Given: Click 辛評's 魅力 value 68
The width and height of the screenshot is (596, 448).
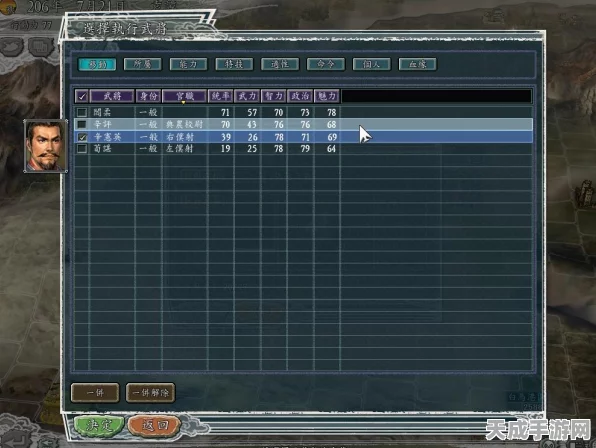Looking at the screenshot, I should (x=331, y=125).
